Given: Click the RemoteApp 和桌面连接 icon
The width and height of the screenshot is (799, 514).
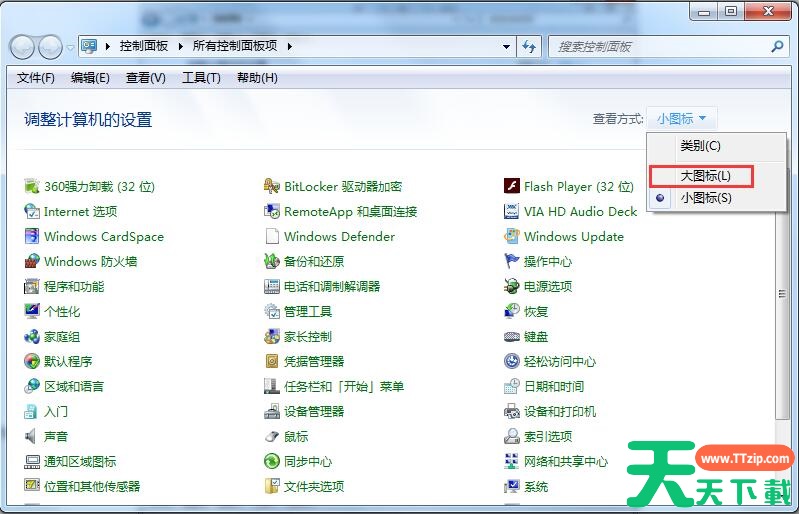Looking at the screenshot, I should [272, 211].
